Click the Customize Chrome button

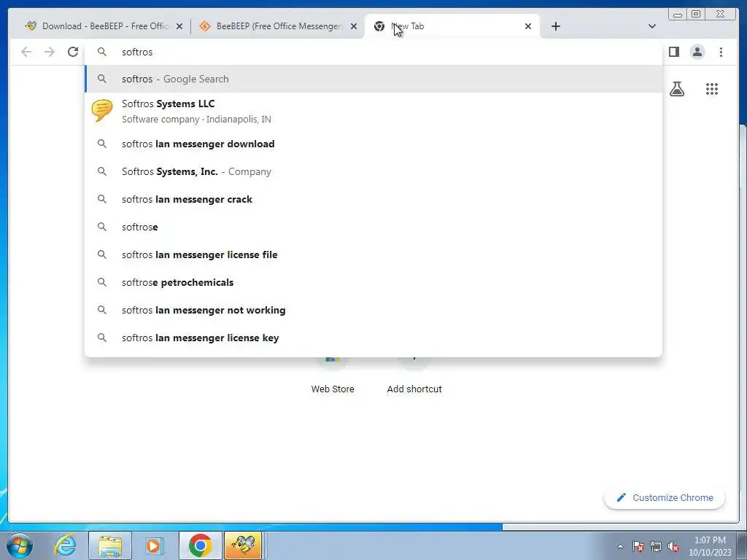point(665,497)
